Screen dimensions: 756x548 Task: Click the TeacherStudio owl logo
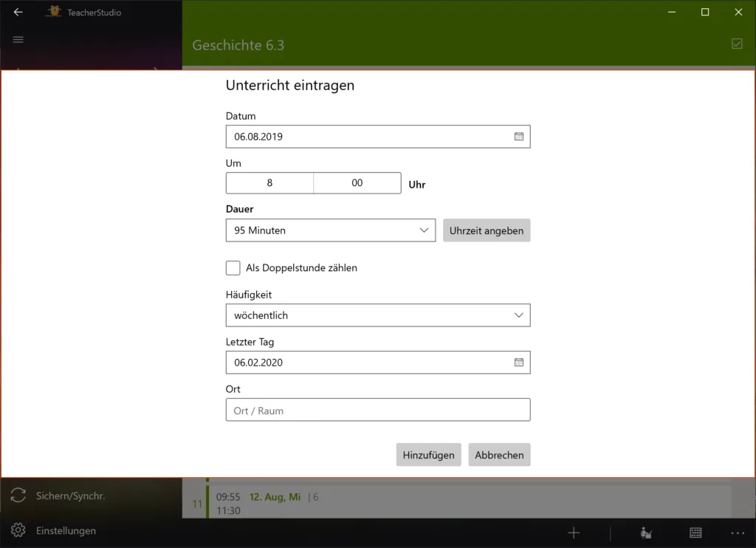coord(54,12)
